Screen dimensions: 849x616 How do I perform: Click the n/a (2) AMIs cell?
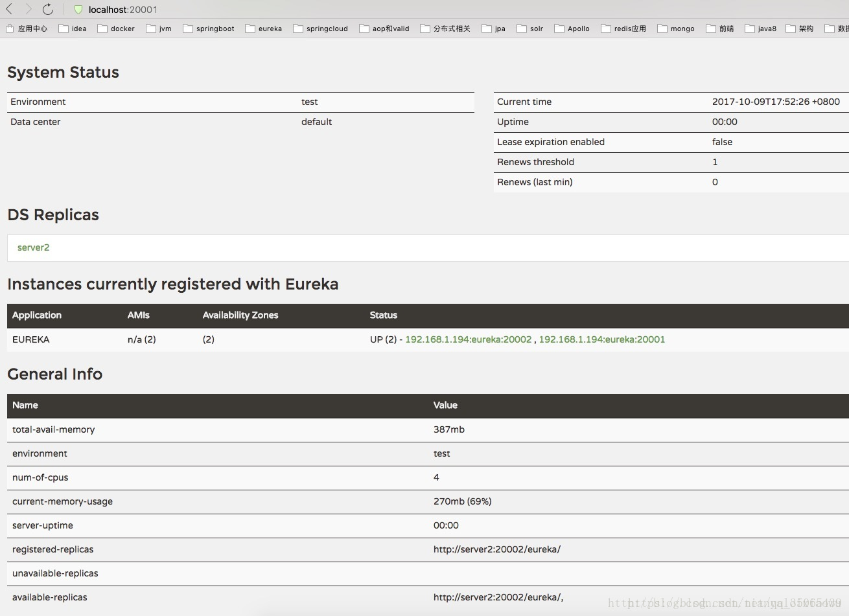coord(142,339)
